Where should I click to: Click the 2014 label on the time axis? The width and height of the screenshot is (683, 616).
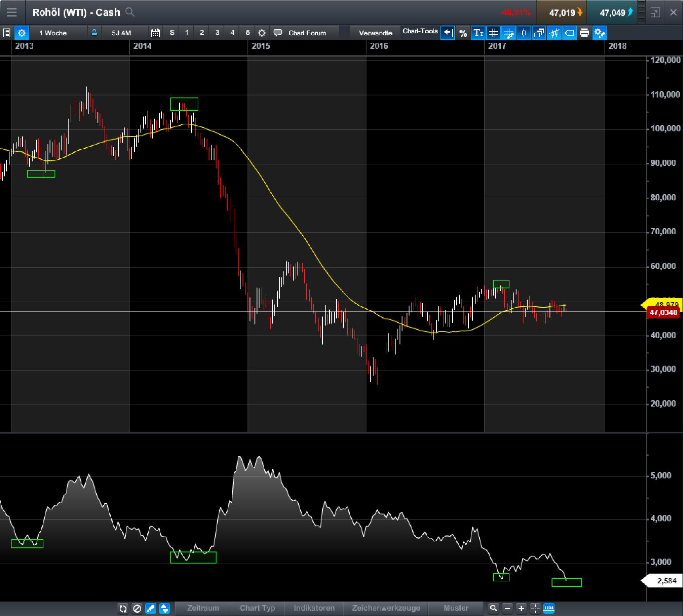pos(143,46)
